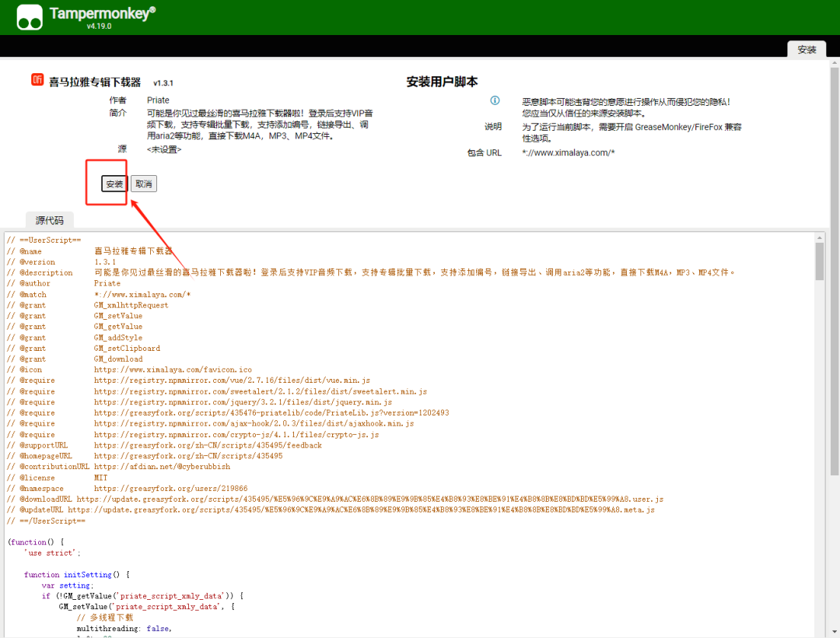Click the @grant GM_setClipboard line
Image resolution: width=840 pixels, height=638 pixels.
83,349
